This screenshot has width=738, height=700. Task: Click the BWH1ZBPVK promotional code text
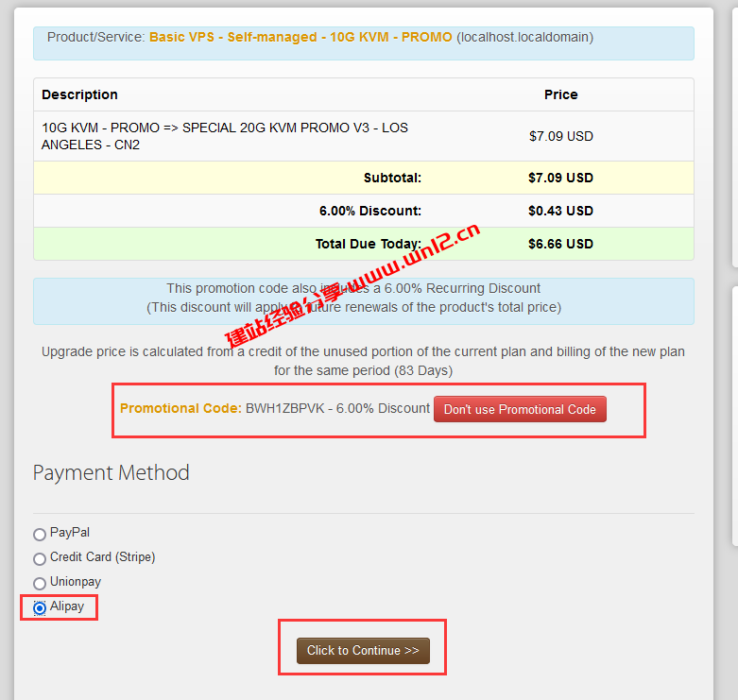[283, 409]
